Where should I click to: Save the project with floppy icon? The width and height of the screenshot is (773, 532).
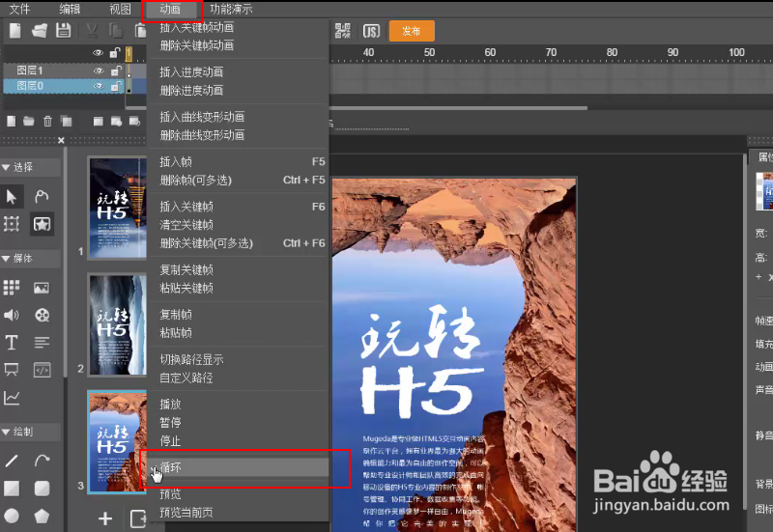pos(64,31)
